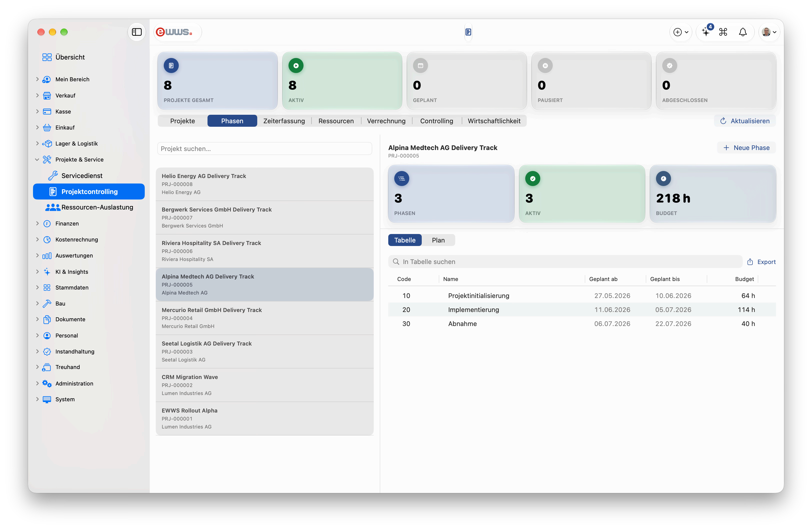Click the Kostenrechnung pie icon
Viewport: 812px width, 530px height.
[x=47, y=239]
